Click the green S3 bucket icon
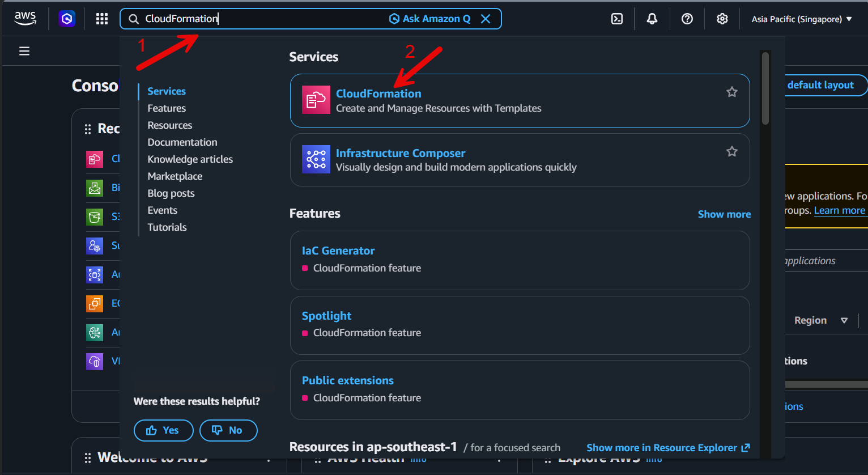 click(x=95, y=217)
